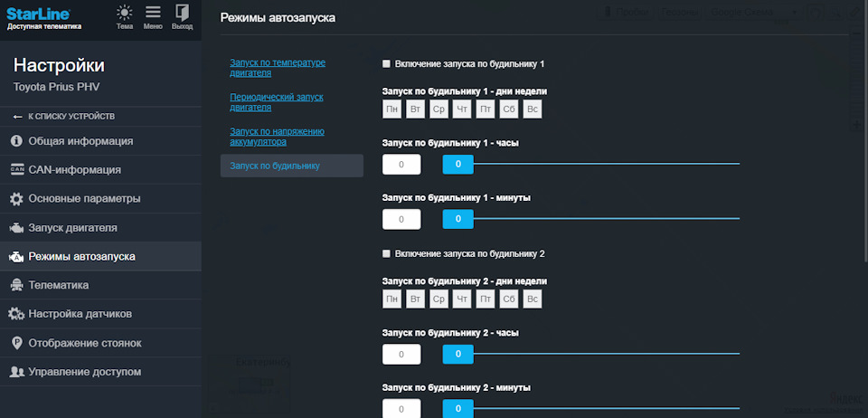Open Отображение стоянок section
868x418 pixels.
[x=100, y=343]
